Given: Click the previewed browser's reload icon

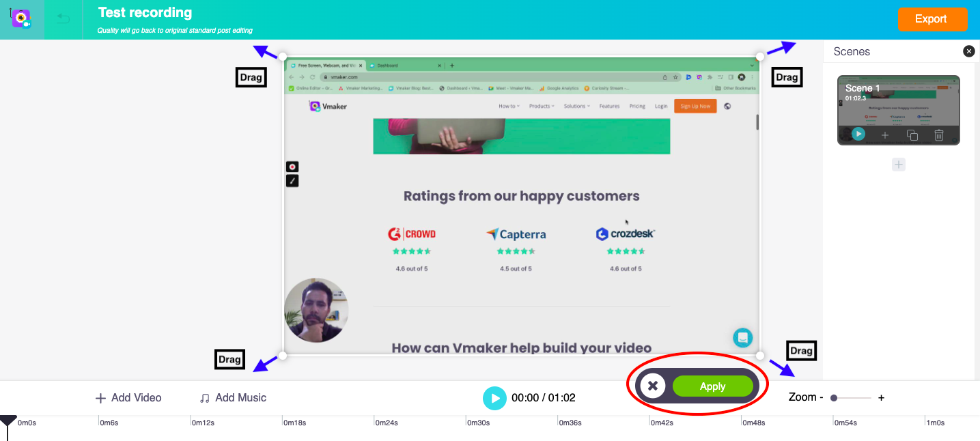Looking at the screenshot, I should click(x=312, y=77).
